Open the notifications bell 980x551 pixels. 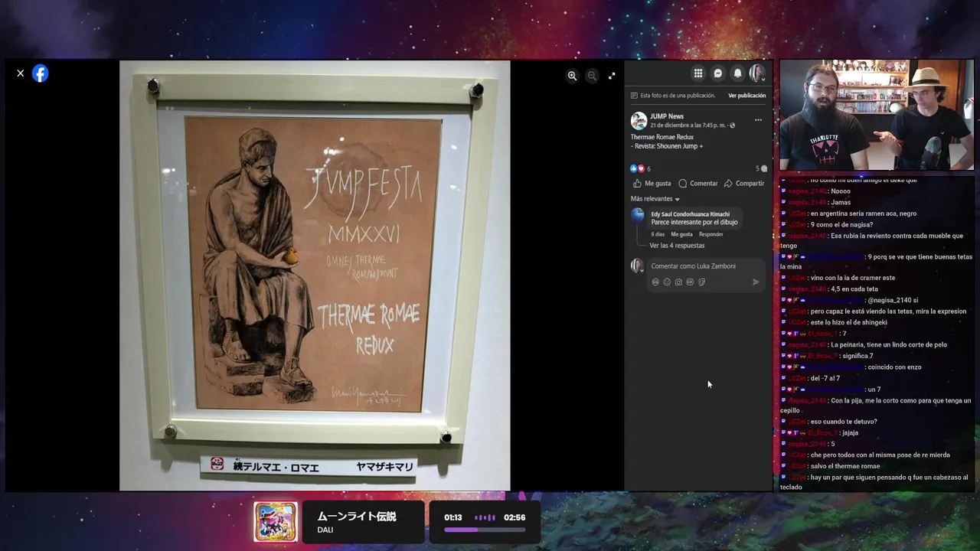(738, 73)
